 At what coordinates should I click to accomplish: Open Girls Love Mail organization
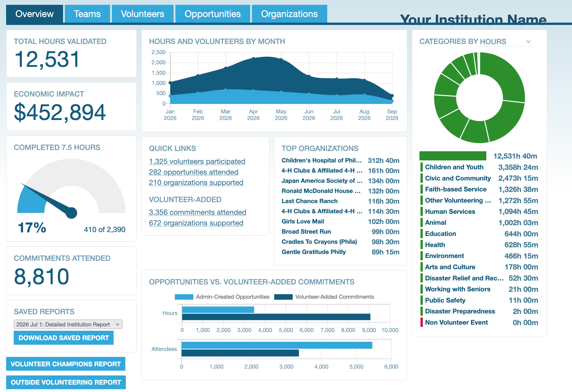coord(340,221)
